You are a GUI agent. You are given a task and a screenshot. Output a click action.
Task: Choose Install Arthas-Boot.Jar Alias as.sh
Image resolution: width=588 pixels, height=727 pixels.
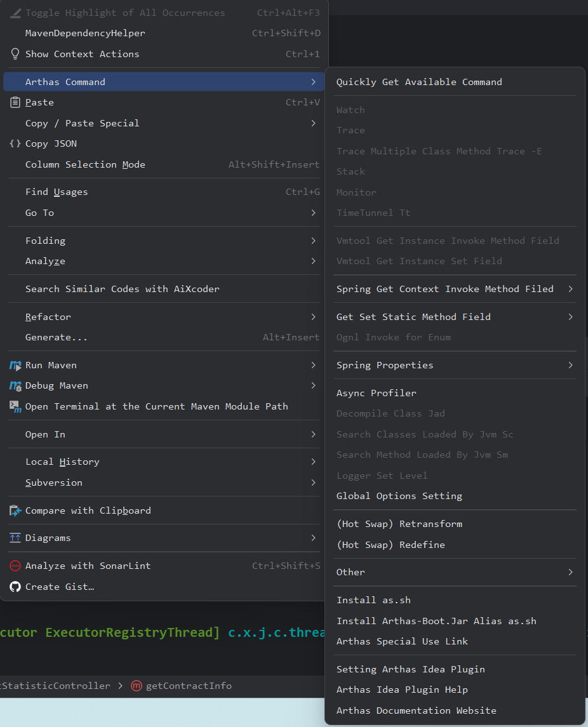455,621
